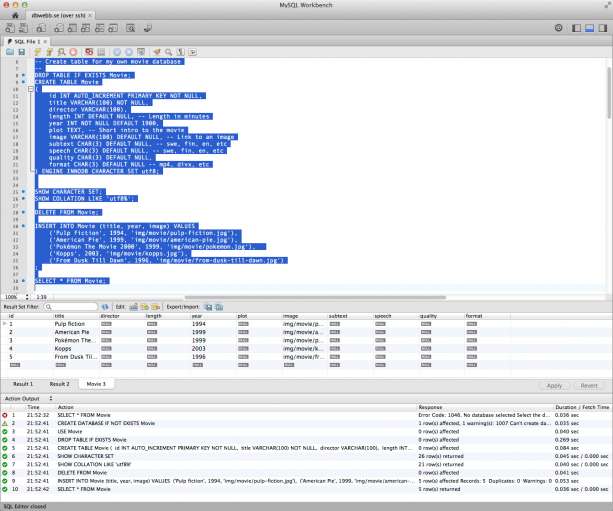This screenshot has width=613, height=511.
Task: Click the Revert button
Action: pyautogui.click(x=589, y=385)
